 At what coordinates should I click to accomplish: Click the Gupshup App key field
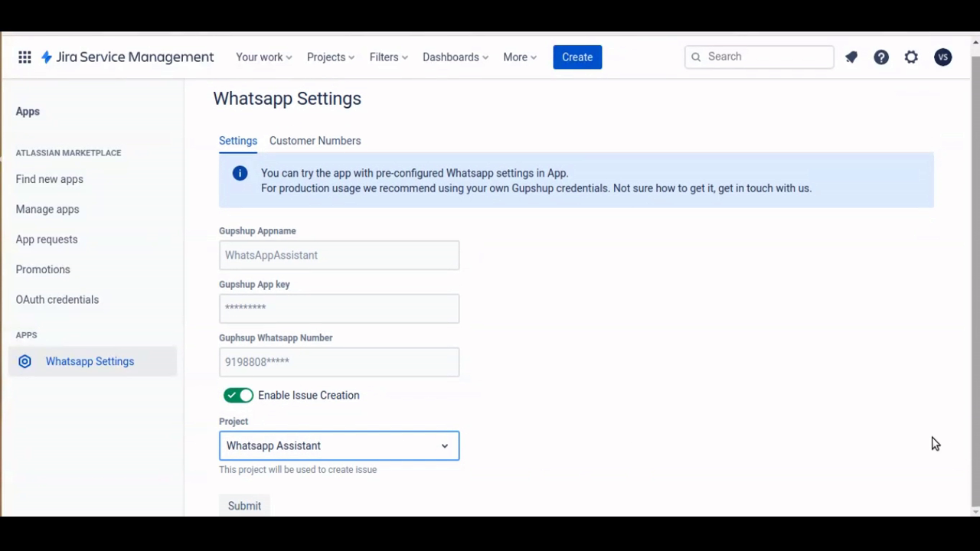click(x=339, y=309)
